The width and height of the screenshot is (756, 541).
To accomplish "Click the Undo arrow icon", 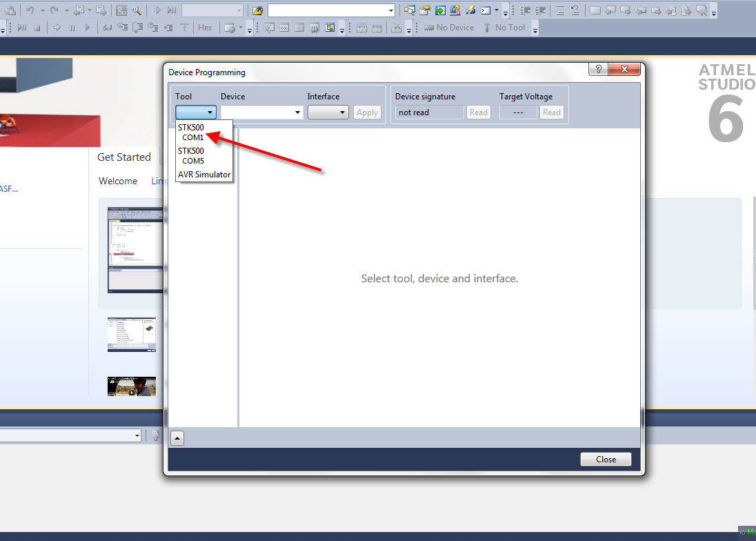I will coord(30,10).
